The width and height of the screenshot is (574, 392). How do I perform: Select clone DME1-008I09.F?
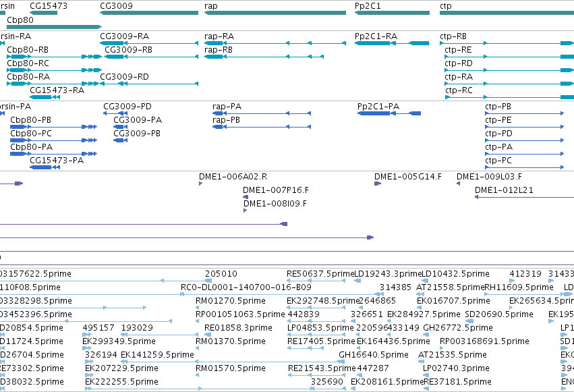point(275,204)
